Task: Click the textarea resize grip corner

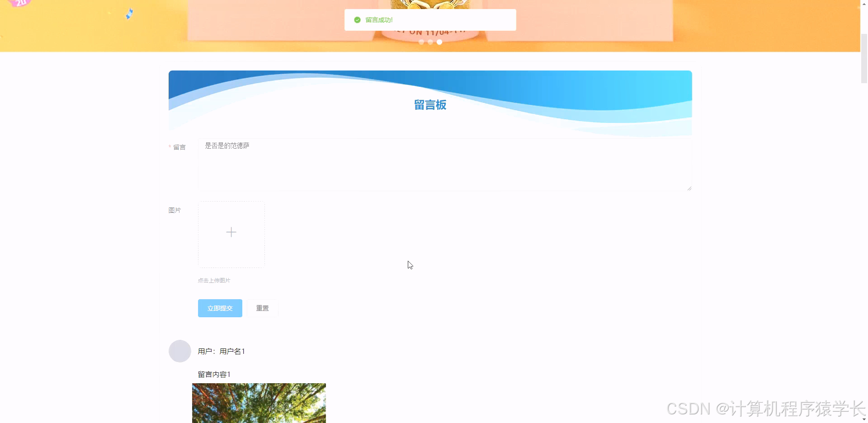Action: click(689, 188)
